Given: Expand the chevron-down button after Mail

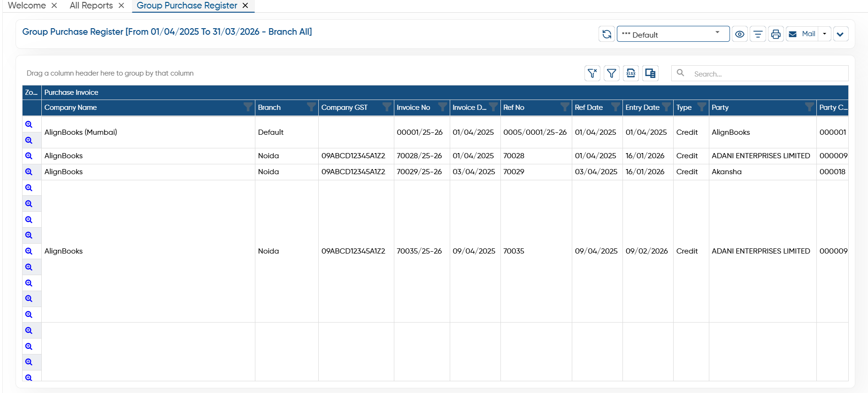Looking at the screenshot, I should pos(840,34).
